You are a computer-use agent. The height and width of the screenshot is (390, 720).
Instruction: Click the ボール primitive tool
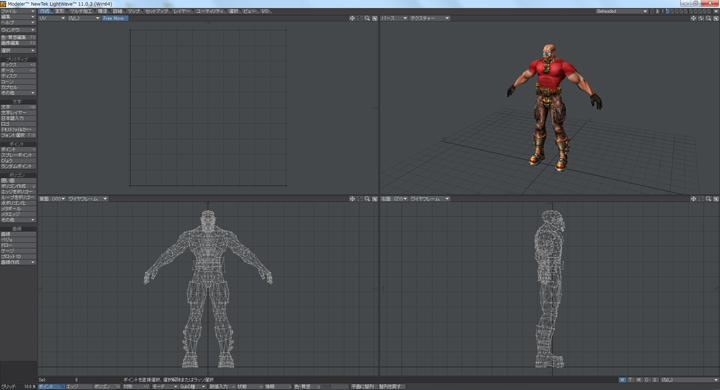coord(18,70)
